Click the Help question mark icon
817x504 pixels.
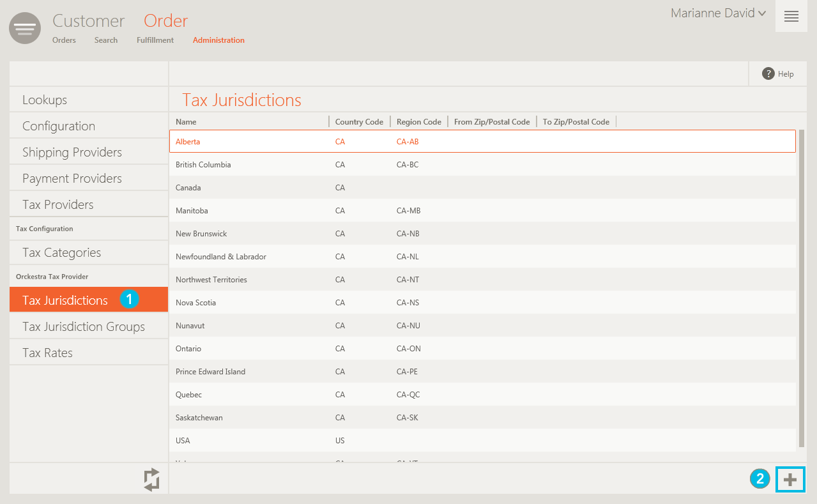pyautogui.click(x=768, y=74)
